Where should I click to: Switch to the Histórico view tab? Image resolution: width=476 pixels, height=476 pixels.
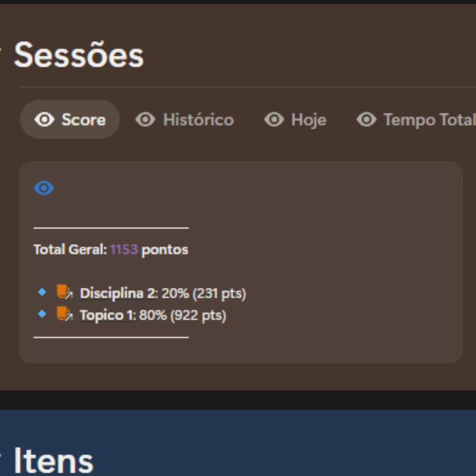[x=198, y=120]
